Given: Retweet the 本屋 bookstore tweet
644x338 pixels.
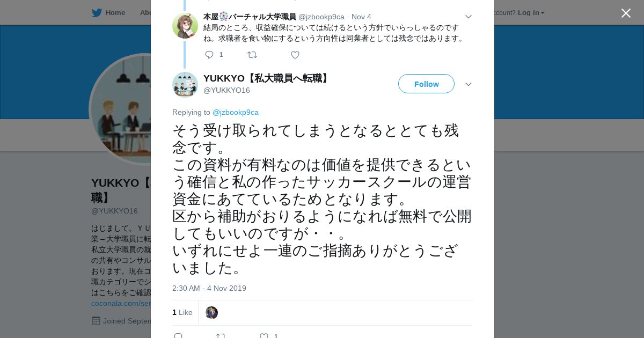Looking at the screenshot, I should 252,55.
